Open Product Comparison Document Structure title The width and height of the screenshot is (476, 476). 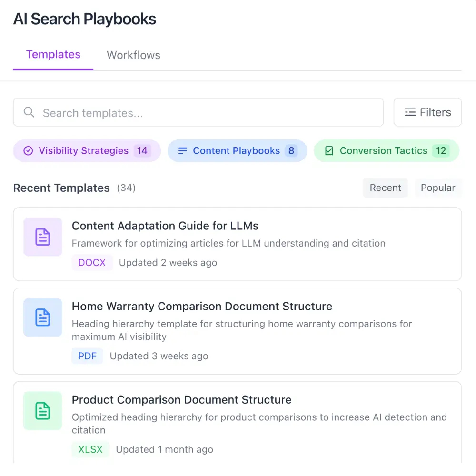(x=181, y=400)
